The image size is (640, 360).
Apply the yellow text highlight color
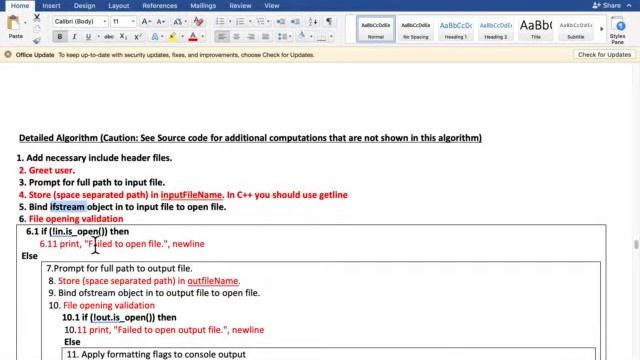point(173,37)
